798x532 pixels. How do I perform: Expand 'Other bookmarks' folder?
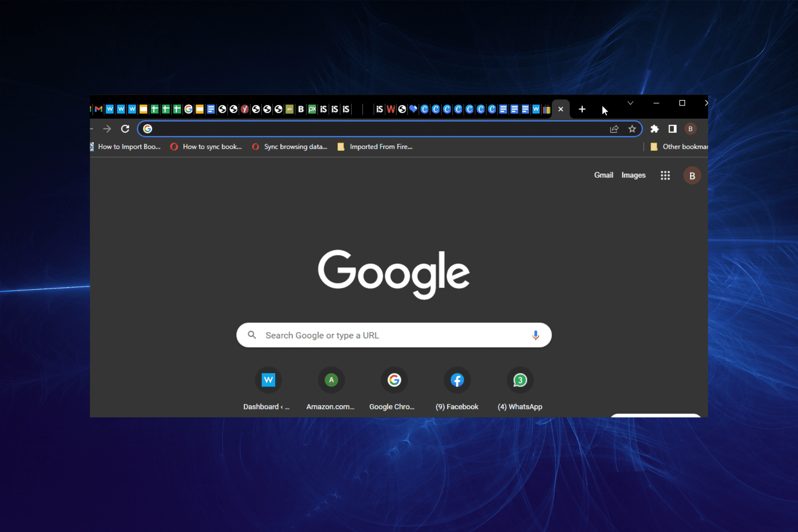coord(679,147)
